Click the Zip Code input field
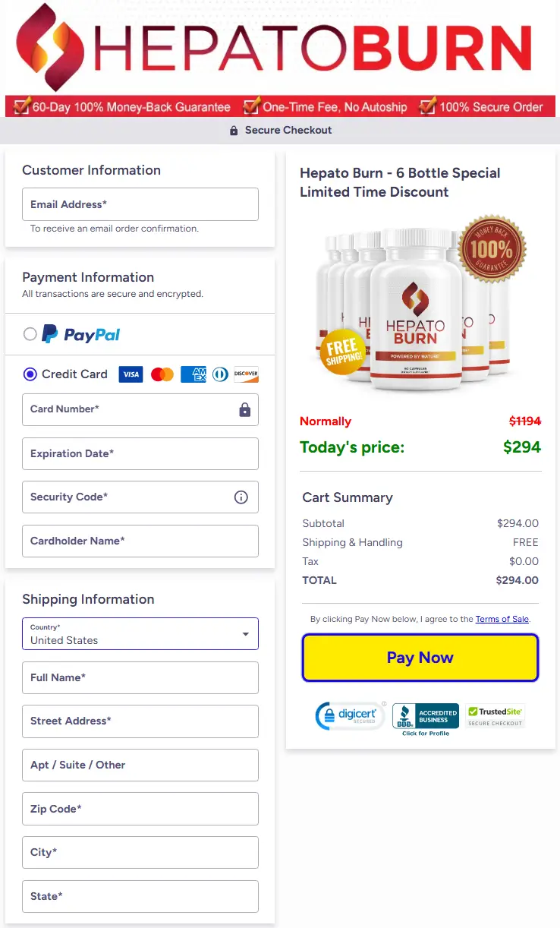The height and width of the screenshot is (928, 560). click(x=140, y=808)
